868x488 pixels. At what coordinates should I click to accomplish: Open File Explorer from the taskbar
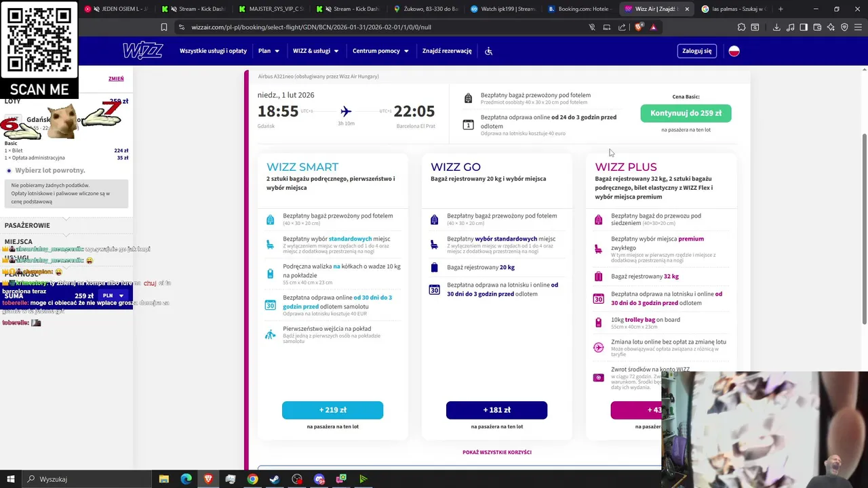(x=163, y=479)
